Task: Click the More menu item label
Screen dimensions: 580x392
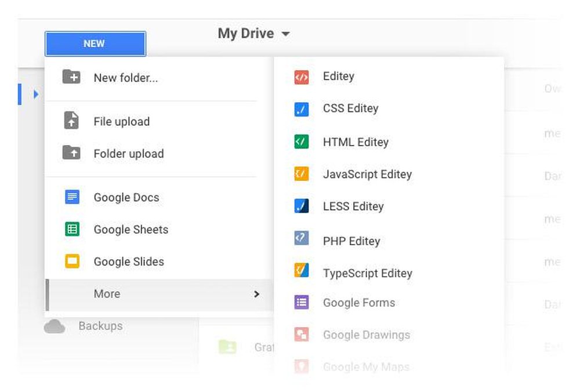Action: pos(107,293)
